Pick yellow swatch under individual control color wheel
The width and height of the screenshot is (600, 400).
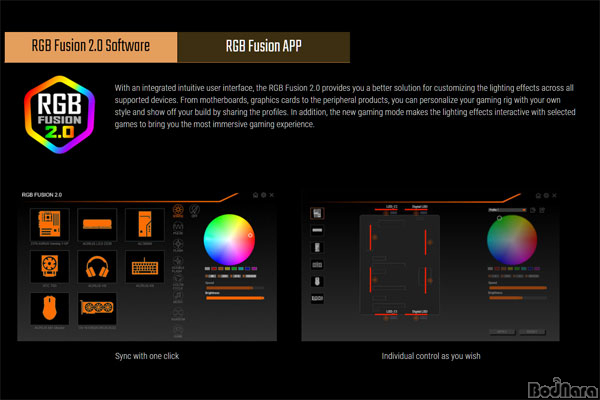510,269
